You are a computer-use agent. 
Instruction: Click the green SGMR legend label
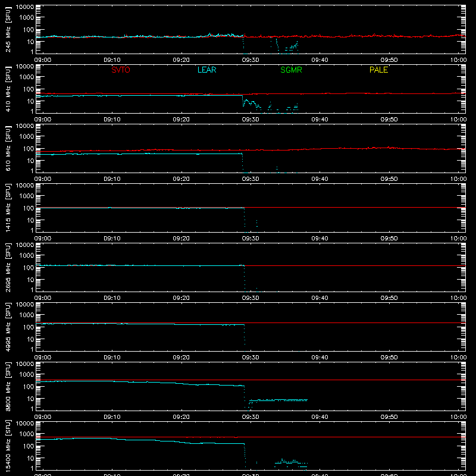(x=291, y=70)
